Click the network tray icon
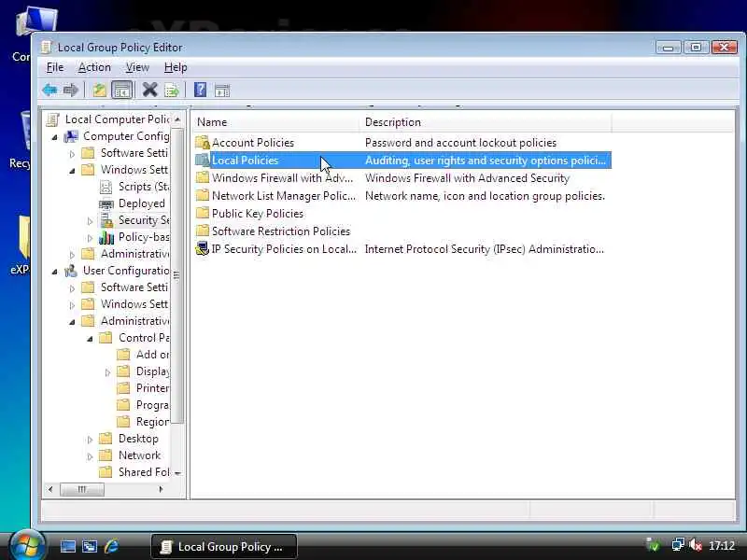 [678, 545]
